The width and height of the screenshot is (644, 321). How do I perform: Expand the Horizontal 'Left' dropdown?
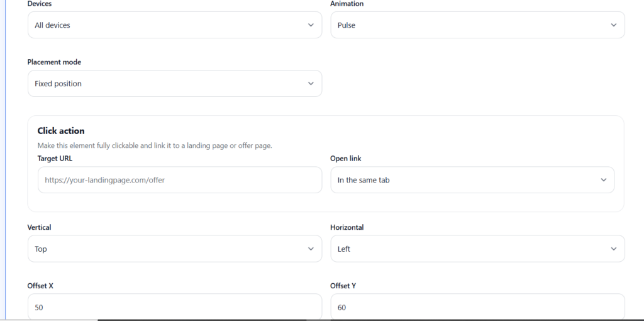472,249
